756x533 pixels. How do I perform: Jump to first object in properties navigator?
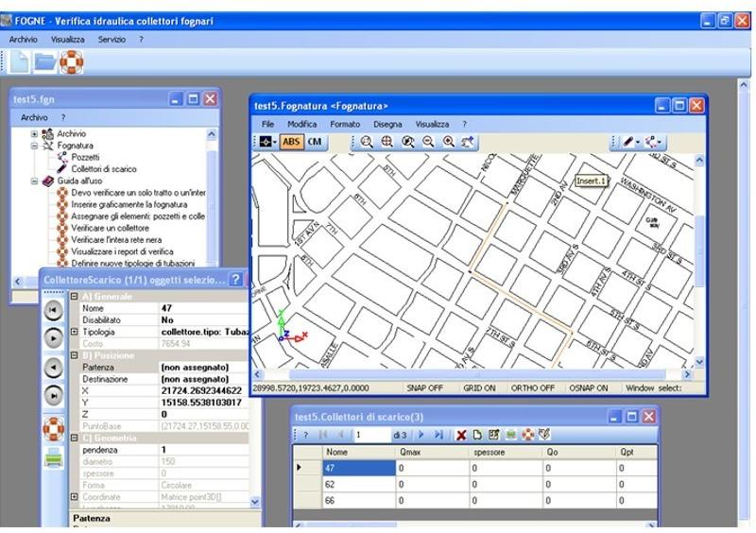click(x=54, y=310)
